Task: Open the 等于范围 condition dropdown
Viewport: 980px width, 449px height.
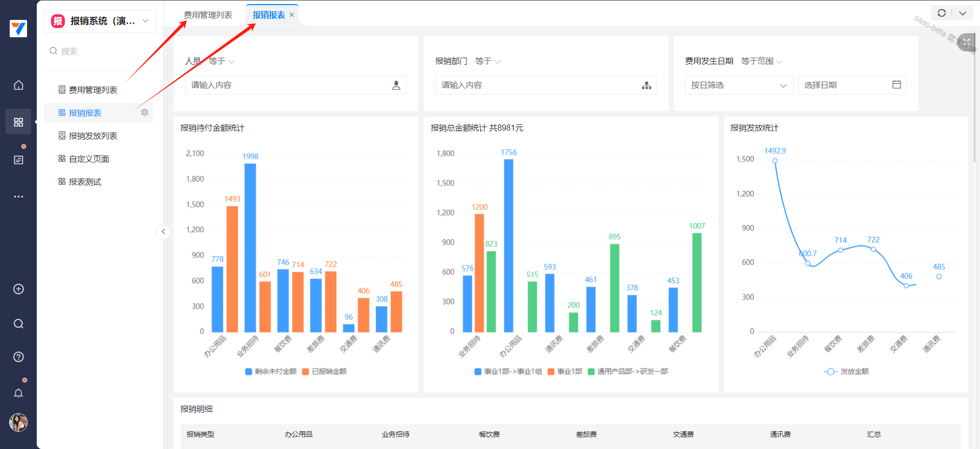Action: click(x=762, y=61)
